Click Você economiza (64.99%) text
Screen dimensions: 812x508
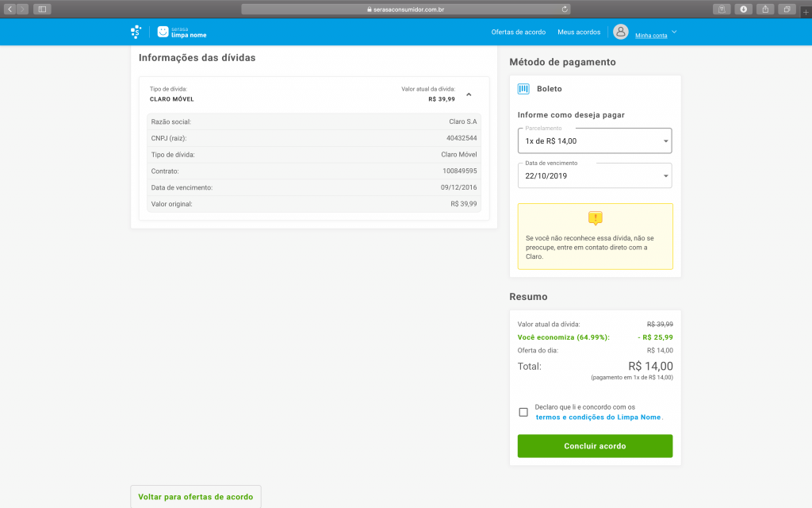pos(564,337)
